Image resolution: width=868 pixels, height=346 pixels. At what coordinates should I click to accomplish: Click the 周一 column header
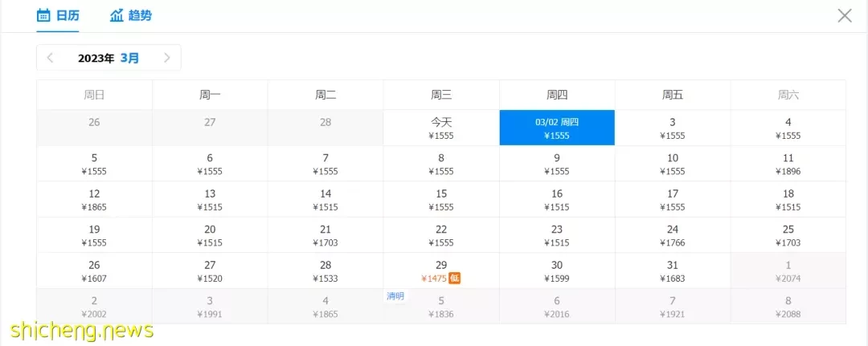point(210,95)
